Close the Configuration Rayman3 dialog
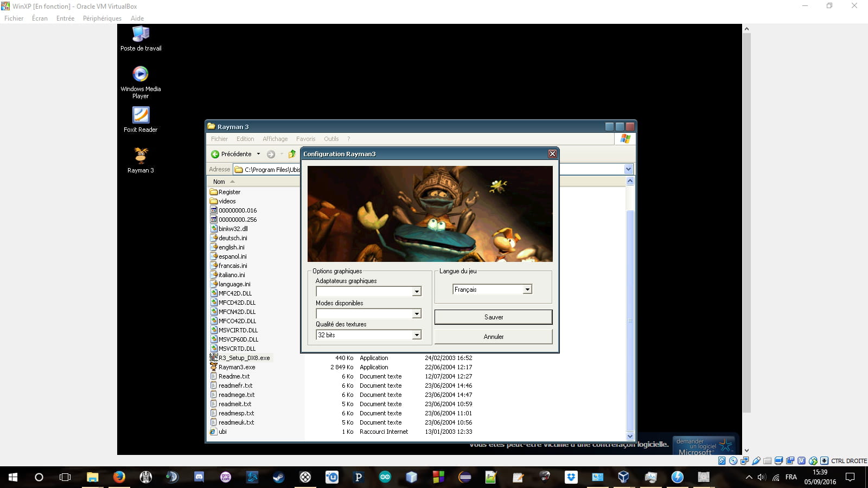The height and width of the screenshot is (488, 868). coord(552,154)
